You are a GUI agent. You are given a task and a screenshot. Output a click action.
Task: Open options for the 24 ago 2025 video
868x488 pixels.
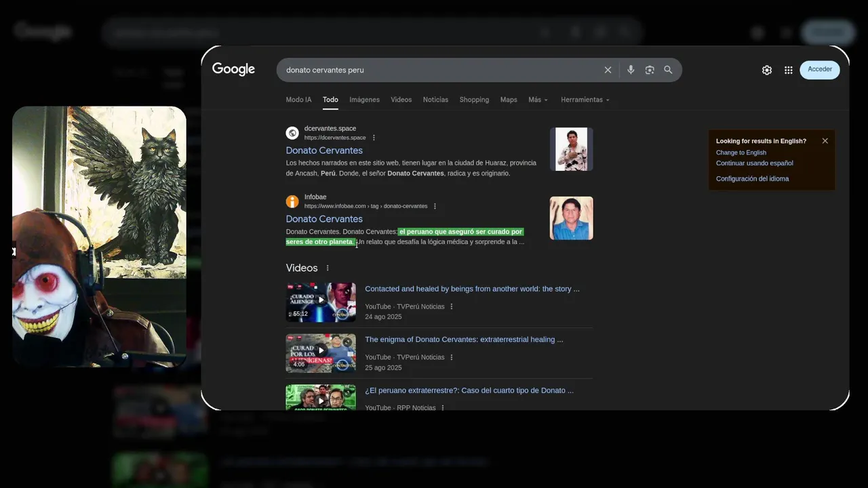coord(452,306)
